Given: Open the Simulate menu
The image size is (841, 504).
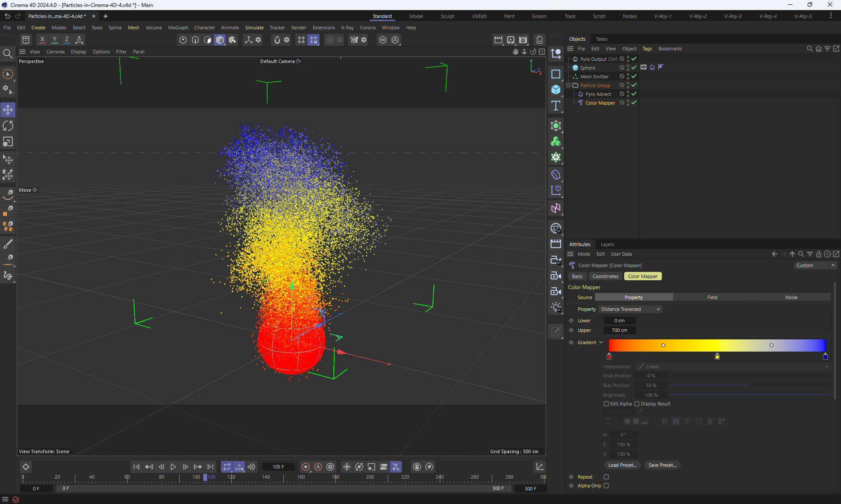Looking at the screenshot, I should point(254,28).
